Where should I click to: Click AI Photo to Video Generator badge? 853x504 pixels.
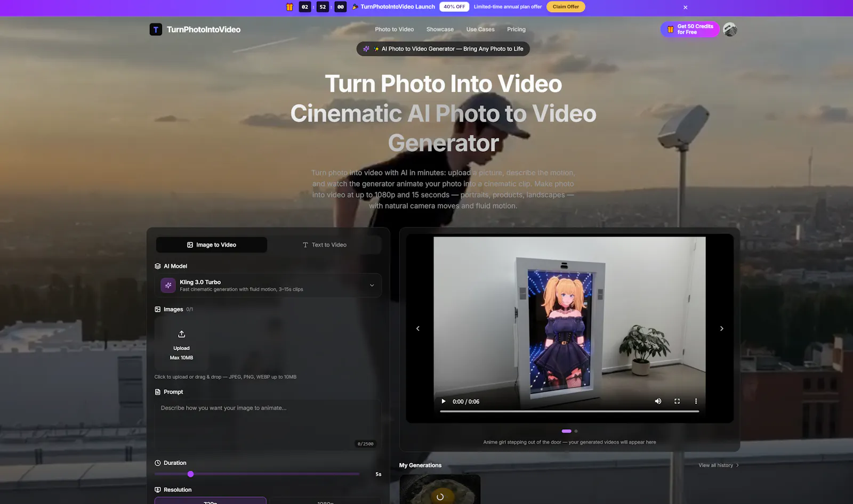click(443, 48)
